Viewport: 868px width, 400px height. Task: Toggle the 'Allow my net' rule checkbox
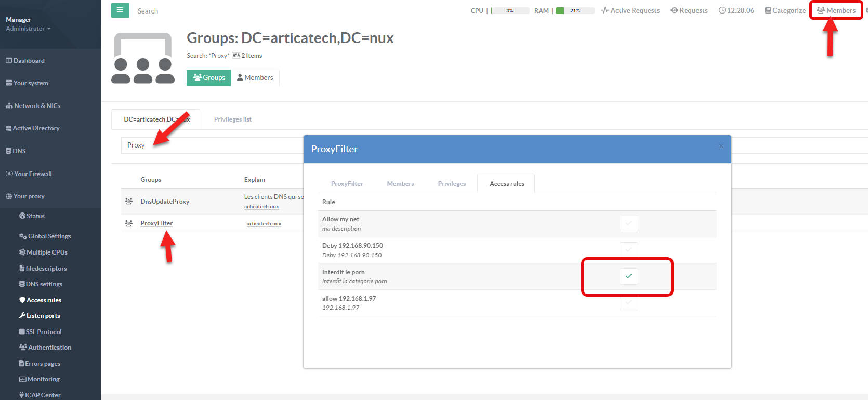[628, 223]
